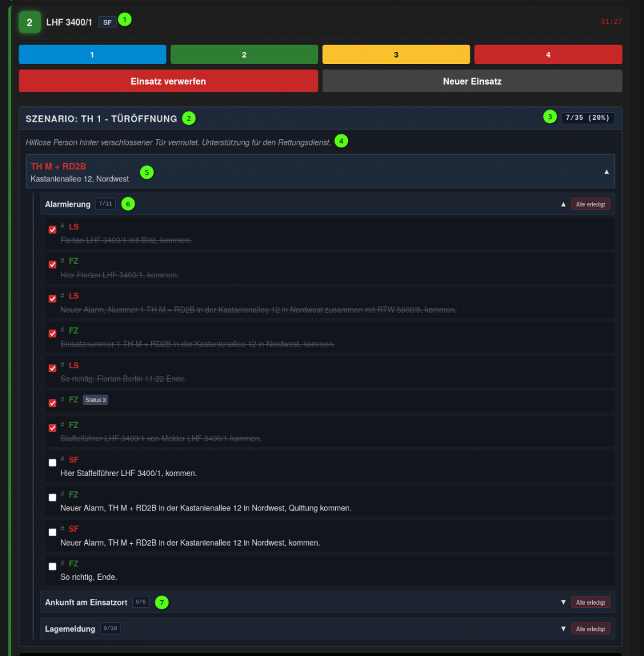This screenshot has width=644, height=656.
Task: Click the Neuer Einsatz button
Action: tap(472, 81)
